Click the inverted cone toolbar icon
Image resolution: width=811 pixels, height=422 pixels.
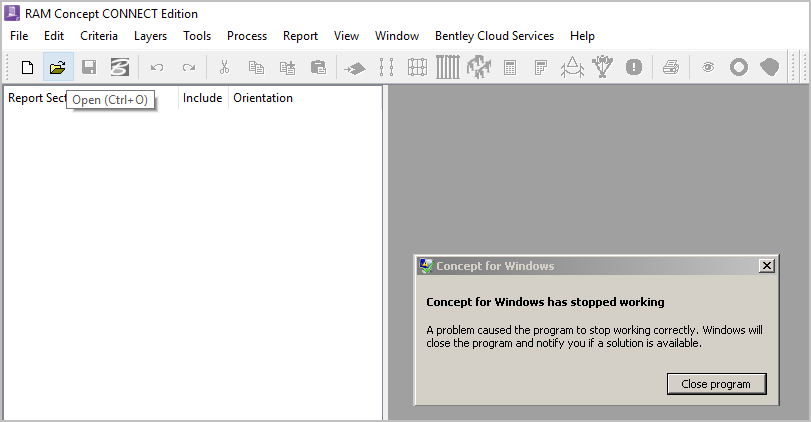(603, 67)
